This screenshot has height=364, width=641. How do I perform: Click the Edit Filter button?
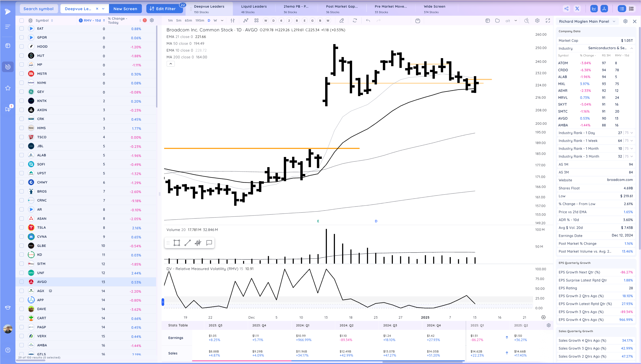[165, 9]
